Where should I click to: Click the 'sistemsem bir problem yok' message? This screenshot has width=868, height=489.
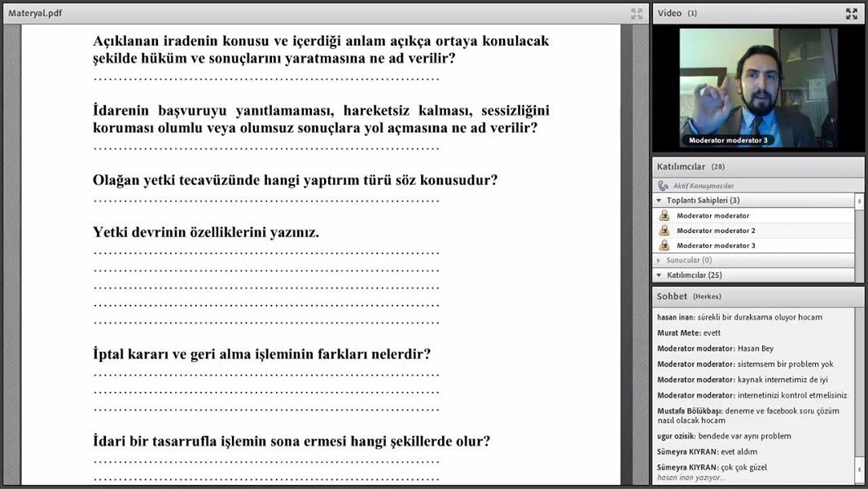click(745, 363)
